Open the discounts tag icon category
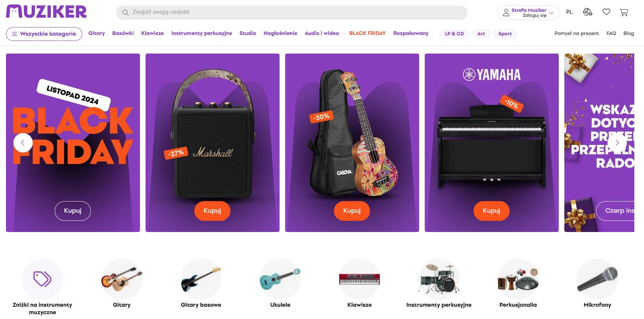The height and width of the screenshot is (319, 644). tap(42, 279)
